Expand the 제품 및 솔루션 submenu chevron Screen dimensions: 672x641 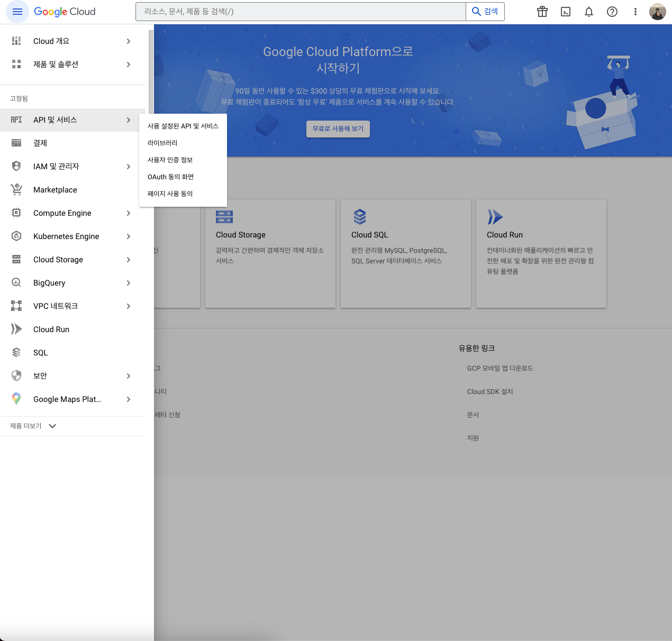[129, 65]
